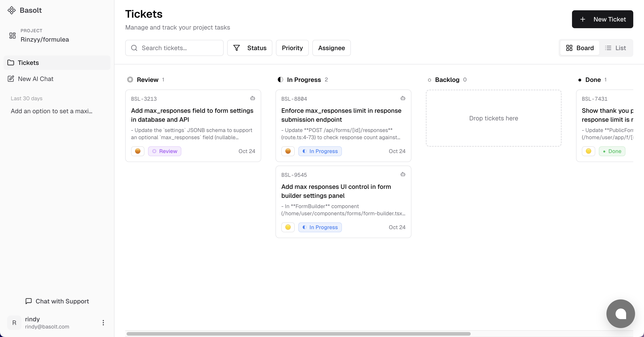This screenshot has width=644, height=337.
Task: Click Chat with Support
Action: click(x=62, y=301)
